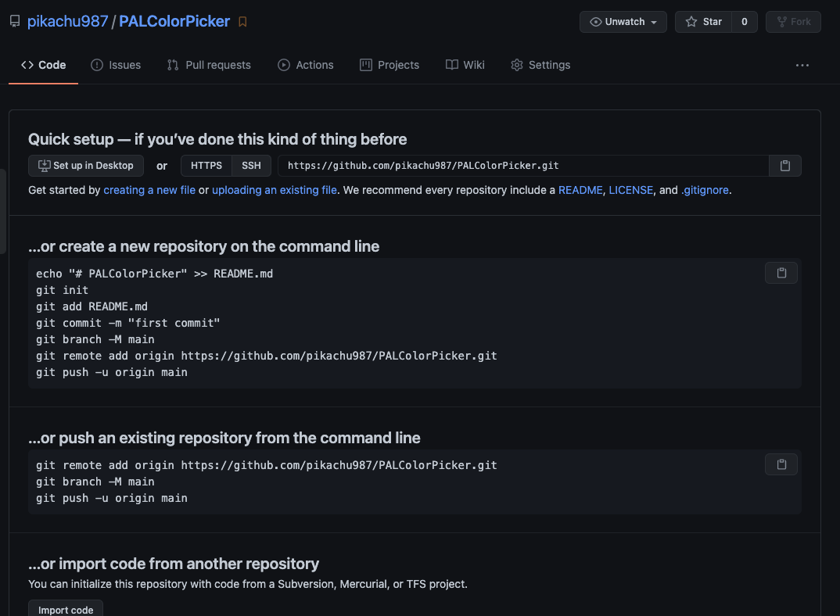Viewport: 840px width, 616px height.
Task: Click the star count showing 0
Action: tap(744, 22)
